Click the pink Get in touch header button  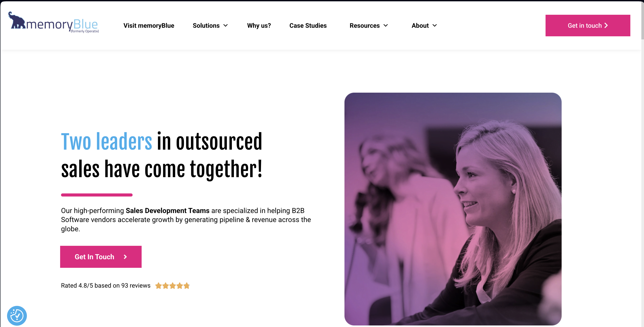(588, 26)
